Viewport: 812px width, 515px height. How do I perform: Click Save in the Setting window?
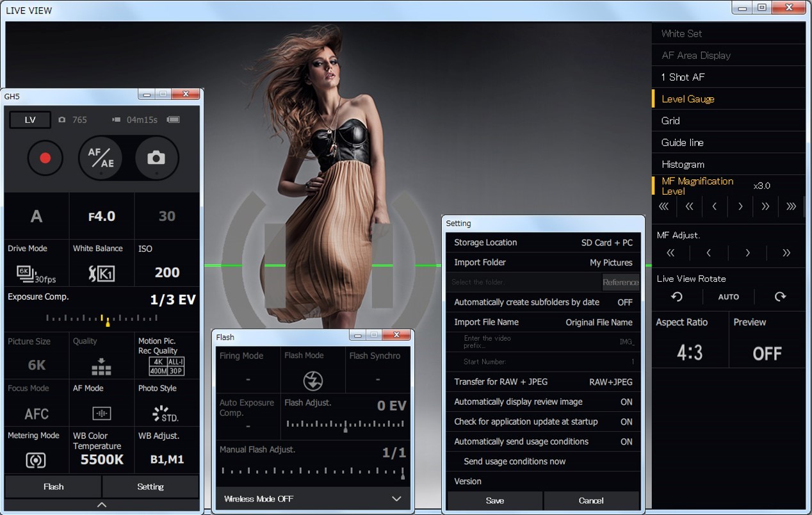pyautogui.click(x=494, y=500)
